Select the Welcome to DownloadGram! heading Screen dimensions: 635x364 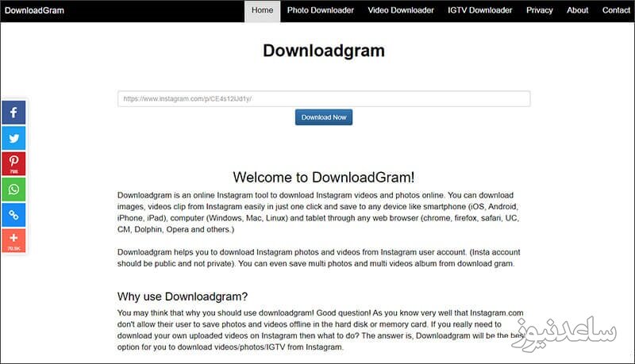(x=324, y=177)
